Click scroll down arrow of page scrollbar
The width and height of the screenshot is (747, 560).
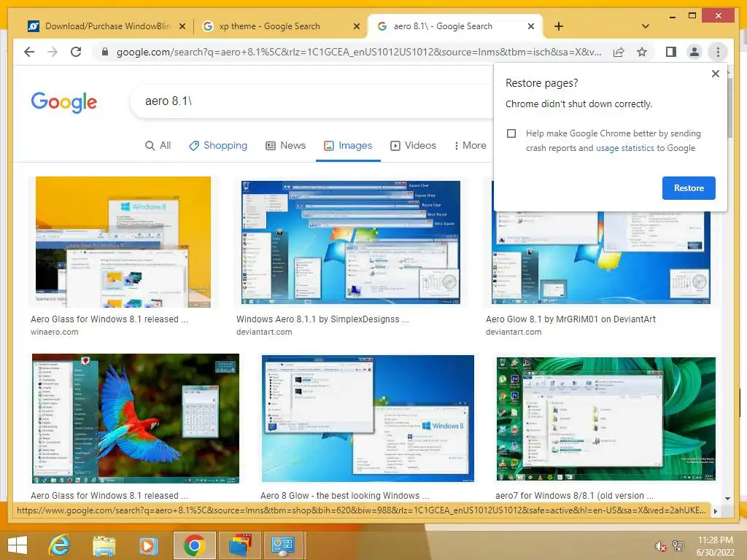coord(727,499)
